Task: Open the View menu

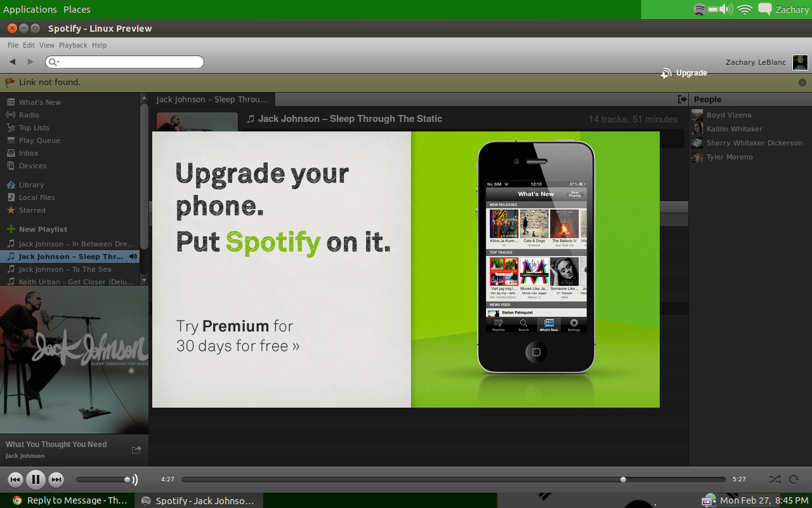Action: tap(47, 45)
